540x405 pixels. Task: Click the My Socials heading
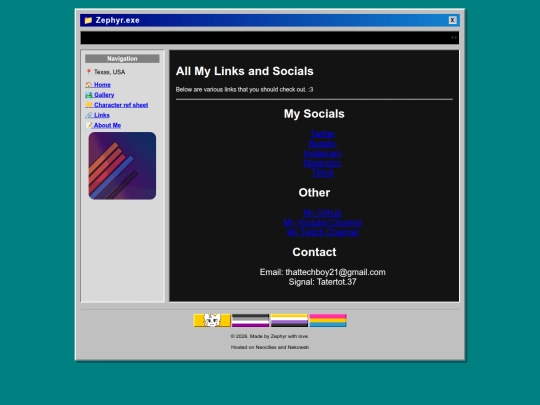pos(314,114)
